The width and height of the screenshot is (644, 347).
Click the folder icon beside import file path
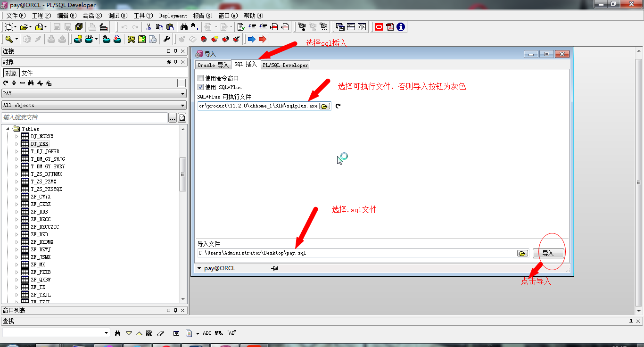(x=522, y=253)
